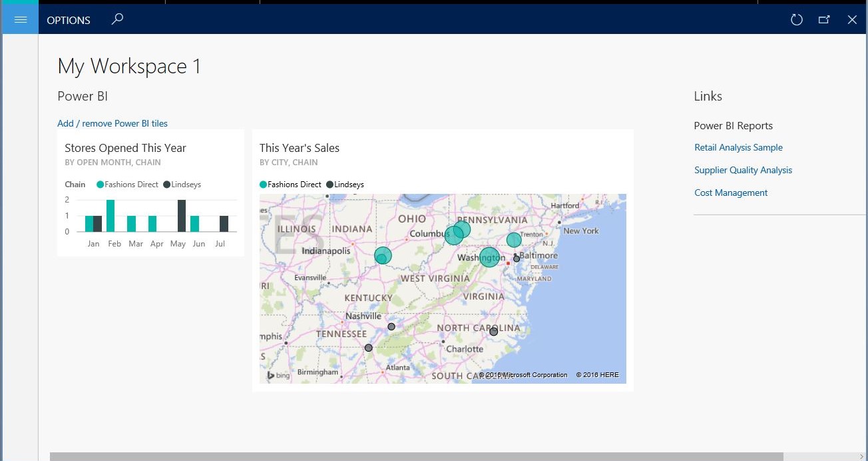Click Fashions Direct swatch in Stores Opened legend
This screenshot has height=461, width=868.
click(101, 185)
